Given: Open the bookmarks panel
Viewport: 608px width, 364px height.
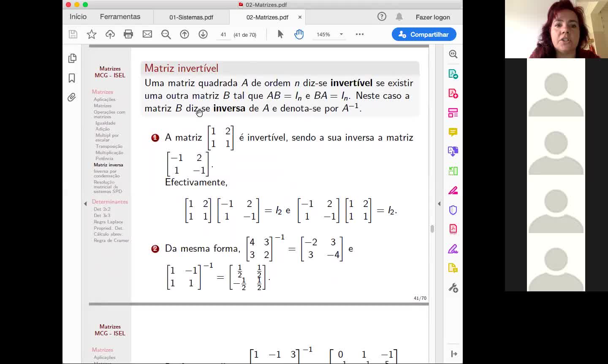Looking at the screenshot, I should 72,78.
